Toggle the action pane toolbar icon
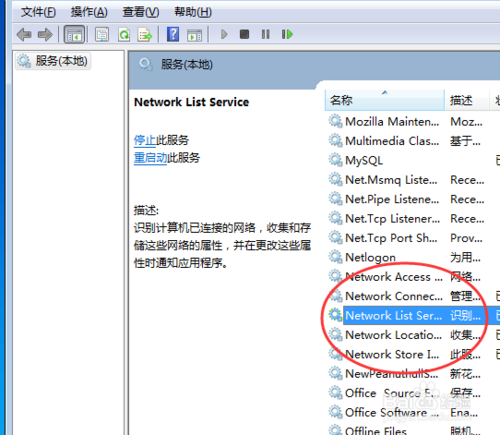Viewport: 500px width, 435px height. pos(194,34)
